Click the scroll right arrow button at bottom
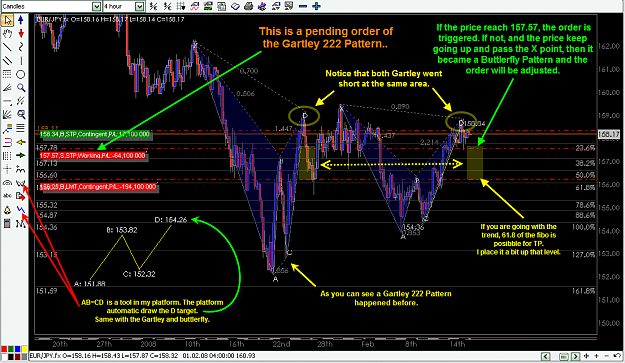This screenshot has width=625, height=363. coord(575,356)
